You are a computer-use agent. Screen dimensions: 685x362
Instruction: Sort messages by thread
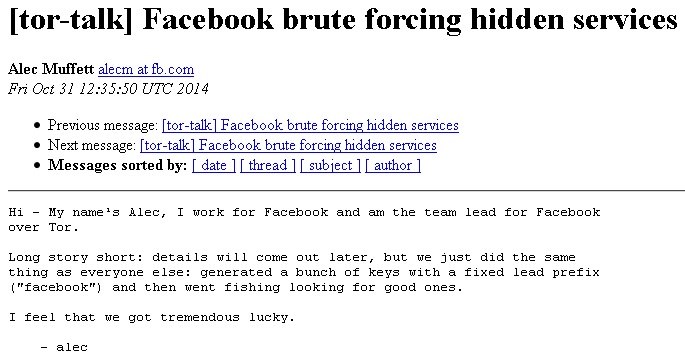[268, 165]
